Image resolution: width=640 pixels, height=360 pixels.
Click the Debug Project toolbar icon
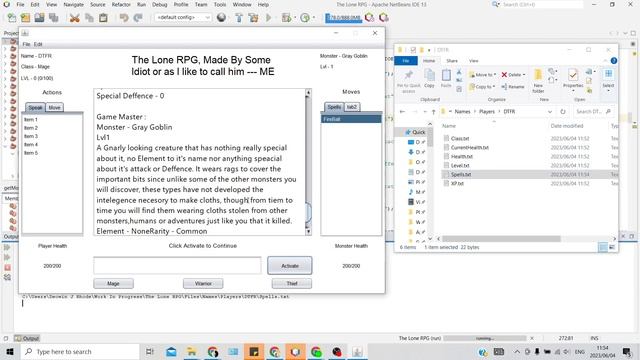[286, 18]
